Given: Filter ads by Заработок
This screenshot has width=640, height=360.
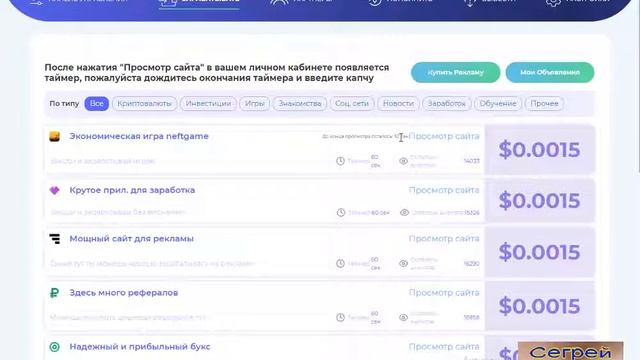Looking at the screenshot, I should (x=447, y=104).
